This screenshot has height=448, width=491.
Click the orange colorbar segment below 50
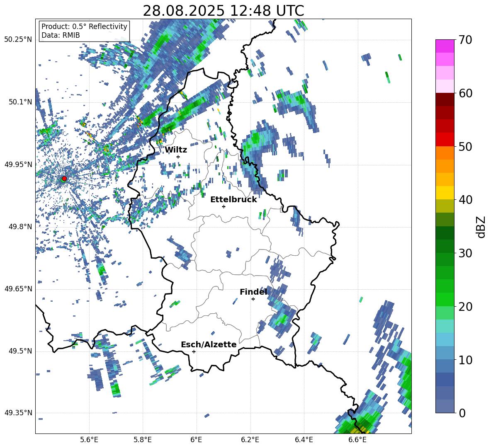pos(445,153)
